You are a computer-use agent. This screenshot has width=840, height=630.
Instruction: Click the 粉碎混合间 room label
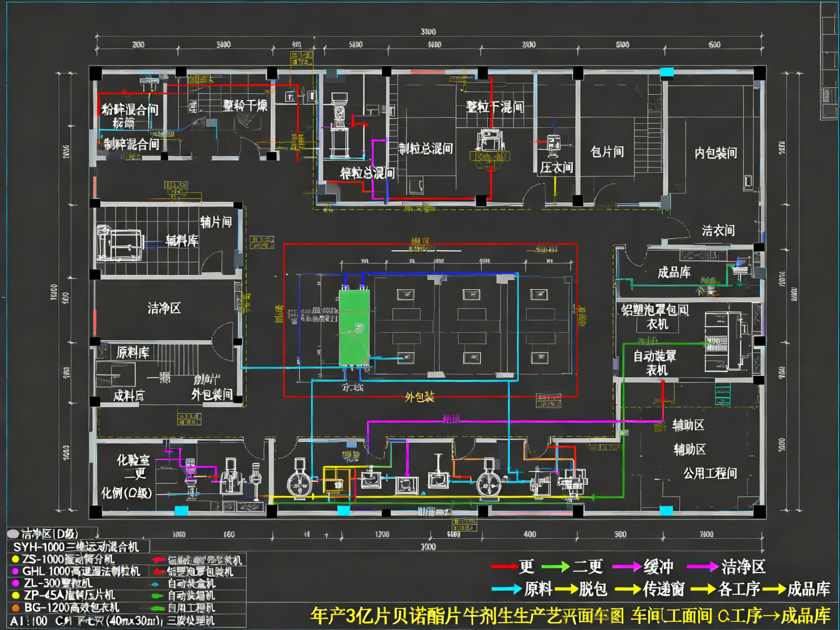[x=130, y=110]
